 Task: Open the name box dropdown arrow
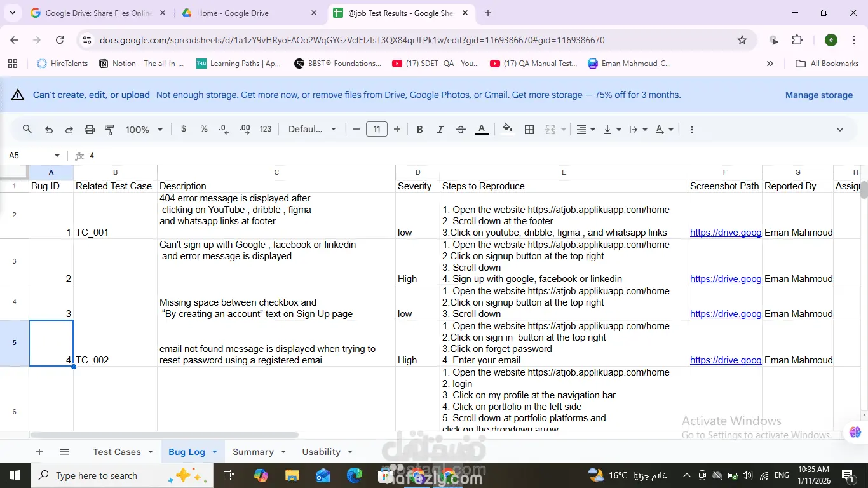pyautogui.click(x=57, y=156)
